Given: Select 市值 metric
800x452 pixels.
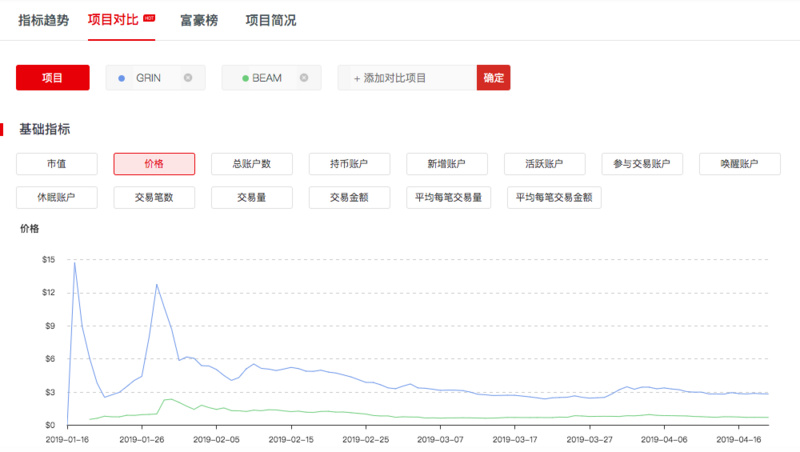Looking at the screenshot, I should tap(57, 164).
